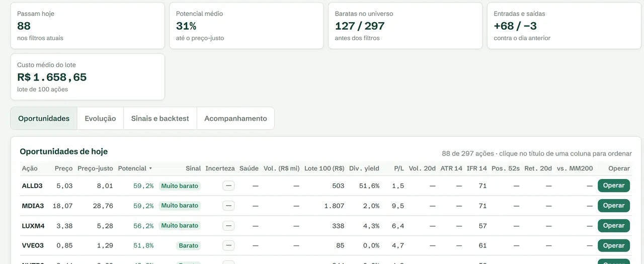Click Operar button for LUXM4
The width and height of the screenshot is (644, 264).
[x=614, y=226]
